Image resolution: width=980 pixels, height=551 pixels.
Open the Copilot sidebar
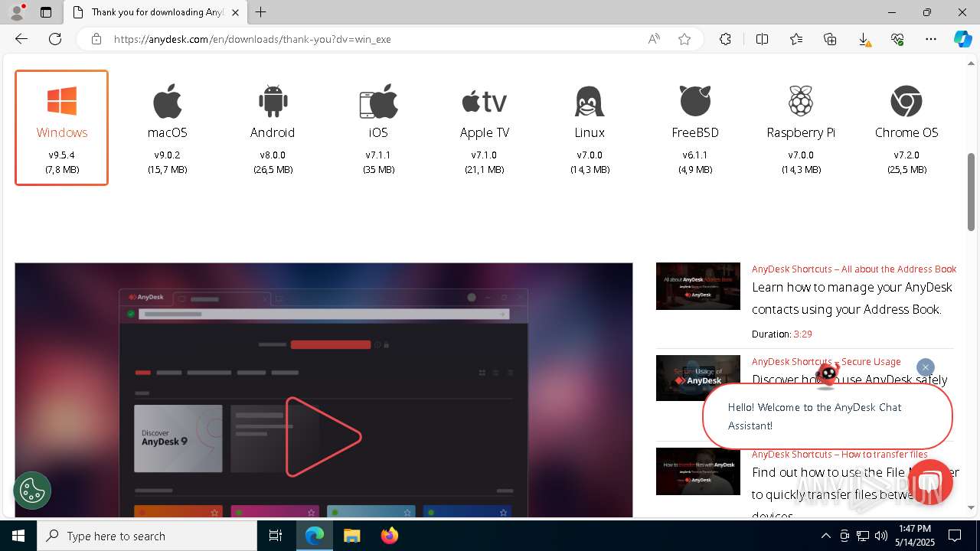click(962, 39)
